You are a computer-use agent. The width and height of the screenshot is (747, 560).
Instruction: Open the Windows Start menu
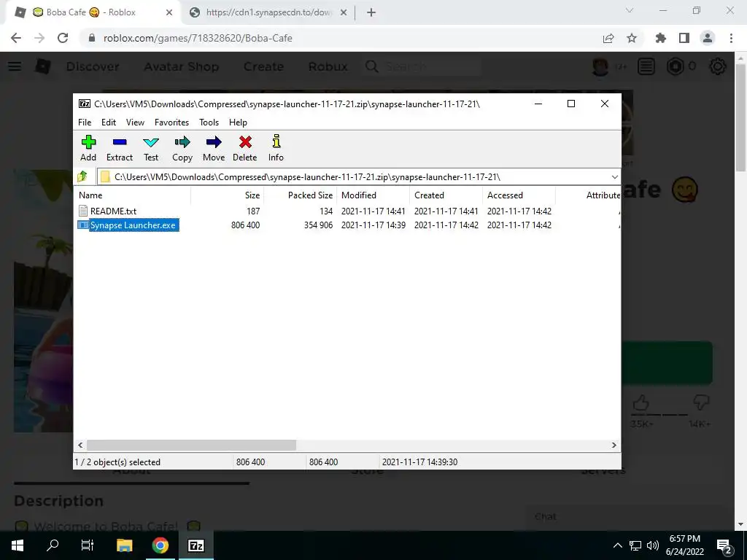click(18, 545)
